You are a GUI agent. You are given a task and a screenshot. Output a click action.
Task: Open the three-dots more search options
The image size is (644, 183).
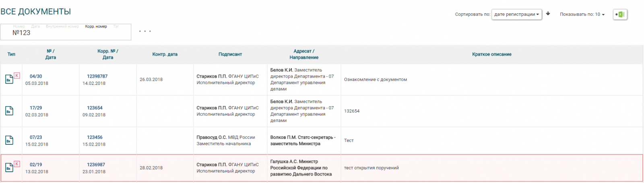pyautogui.click(x=145, y=31)
